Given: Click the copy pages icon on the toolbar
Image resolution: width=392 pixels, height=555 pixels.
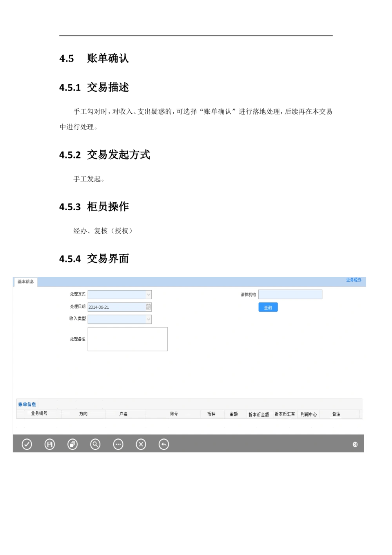Looking at the screenshot, I should click(73, 444).
